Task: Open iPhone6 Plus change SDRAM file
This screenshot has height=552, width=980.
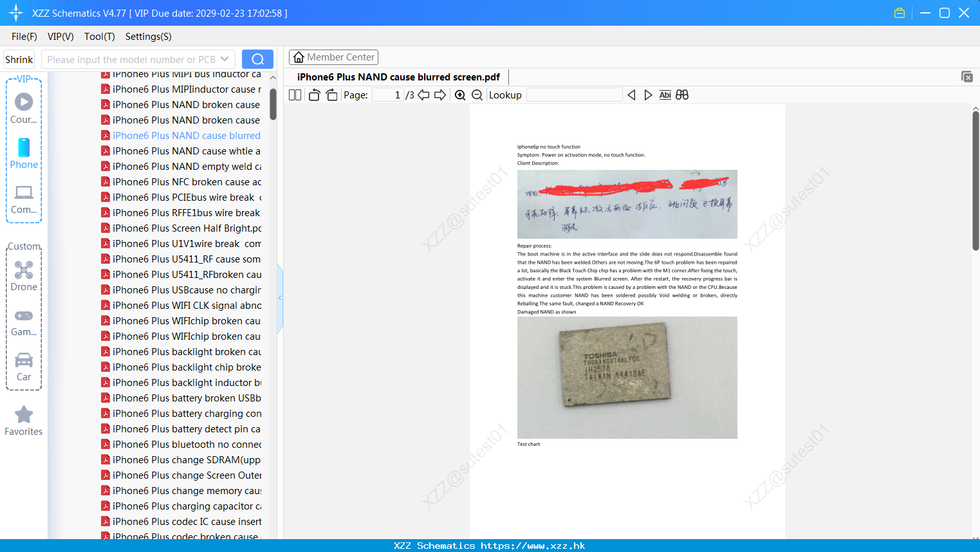Action: click(181, 460)
